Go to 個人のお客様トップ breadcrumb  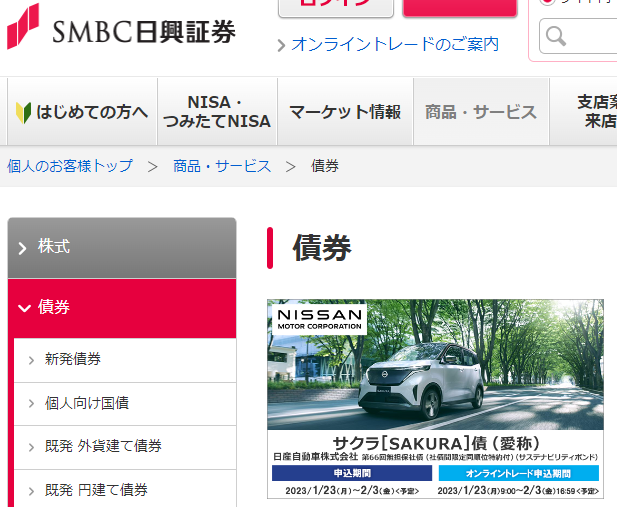(x=70, y=166)
